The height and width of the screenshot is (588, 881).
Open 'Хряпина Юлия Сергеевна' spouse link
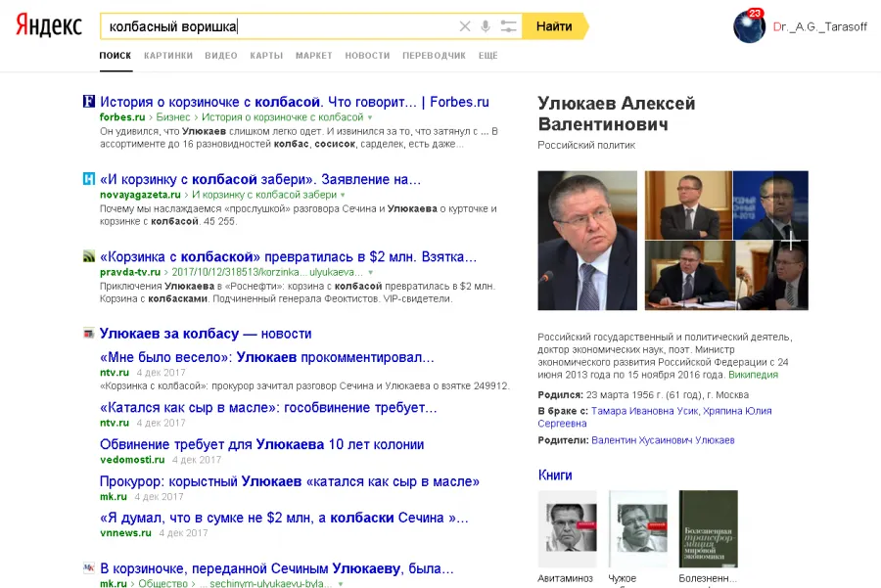click(655, 417)
